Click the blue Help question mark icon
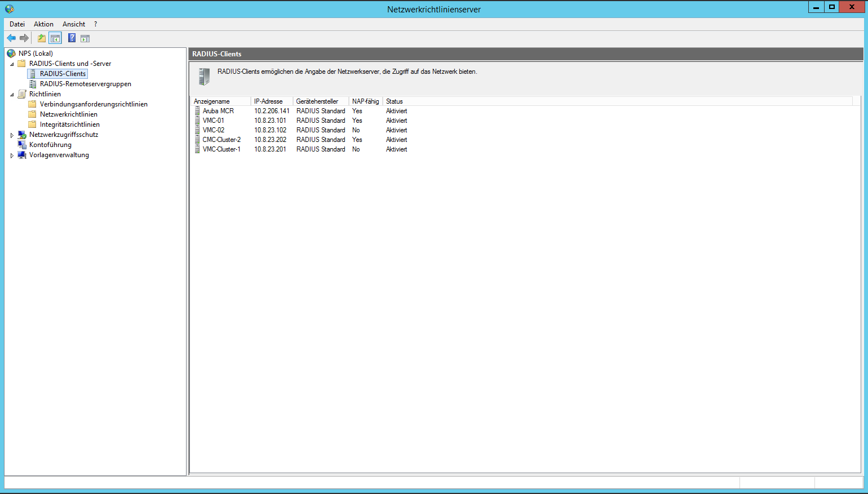 click(x=72, y=38)
